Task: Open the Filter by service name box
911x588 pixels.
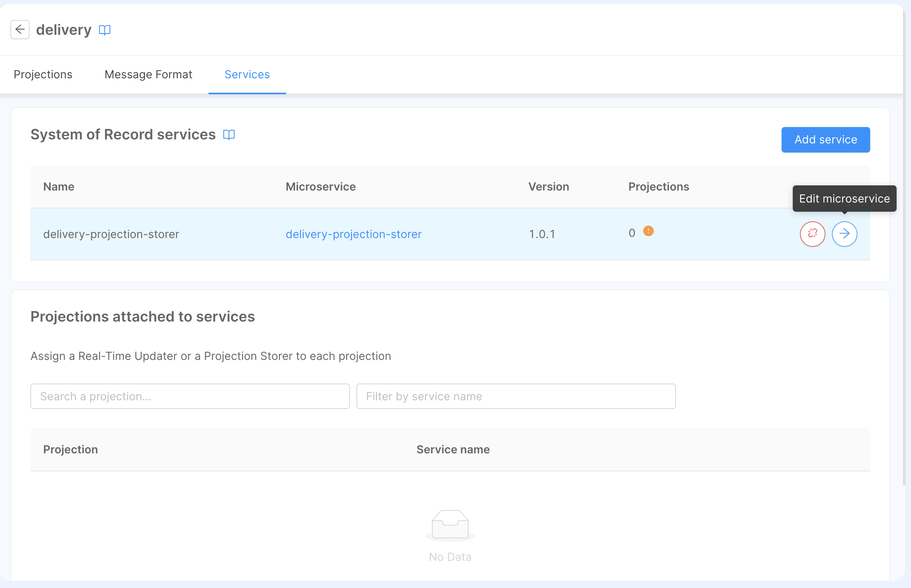Action: click(516, 396)
